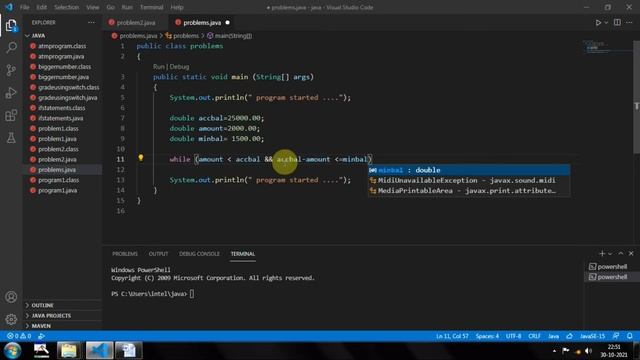Open the Help menu
This screenshot has width=640, height=360.
tap(177, 7)
